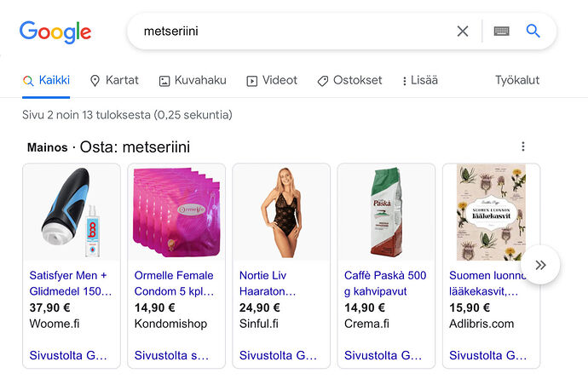Click the blue magnifier search button

point(533,32)
